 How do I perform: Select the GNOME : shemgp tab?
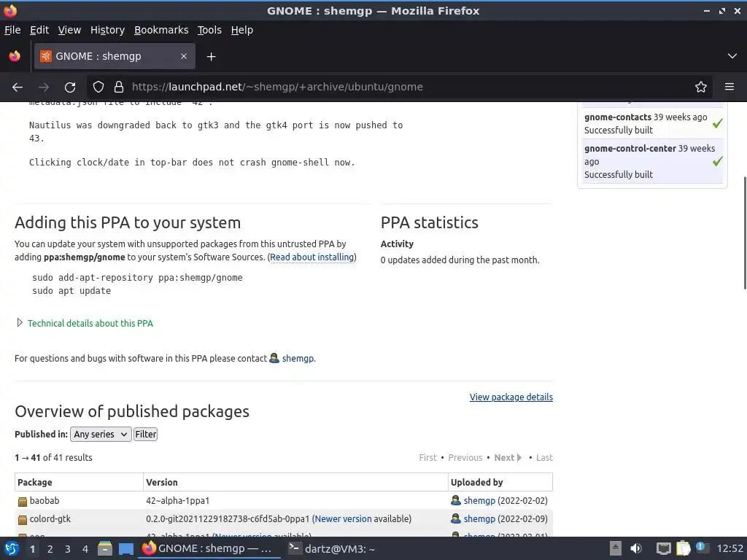115,56
